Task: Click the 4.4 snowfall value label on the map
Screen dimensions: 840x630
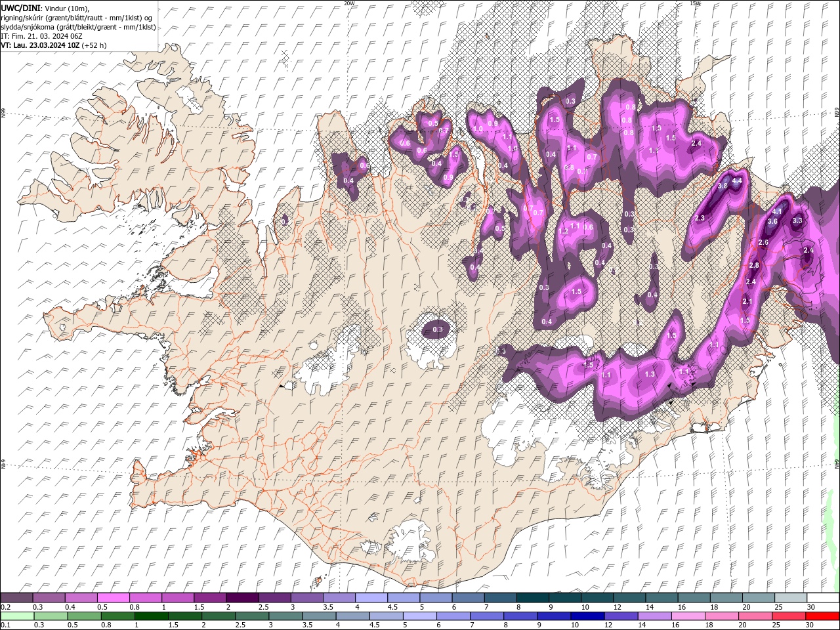Action: 737,181
